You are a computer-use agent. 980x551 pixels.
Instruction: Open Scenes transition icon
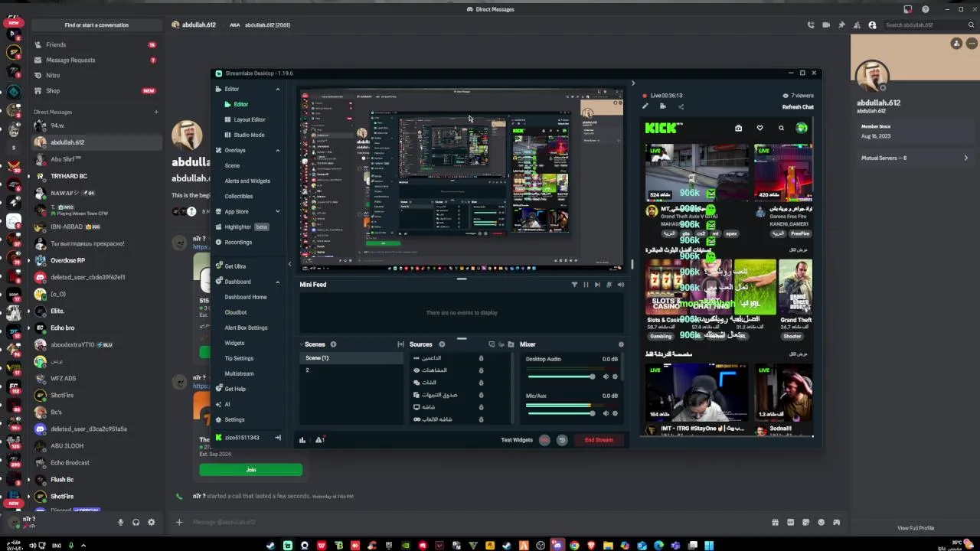pos(400,344)
